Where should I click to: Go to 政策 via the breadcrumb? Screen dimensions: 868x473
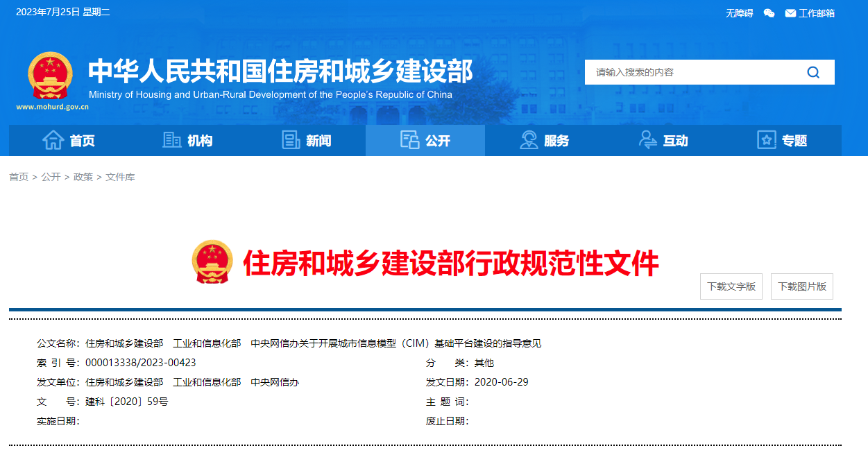point(83,177)
